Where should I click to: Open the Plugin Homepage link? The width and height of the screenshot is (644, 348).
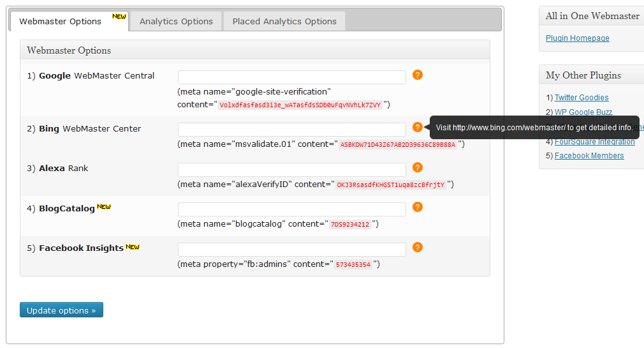coord(578,38)
